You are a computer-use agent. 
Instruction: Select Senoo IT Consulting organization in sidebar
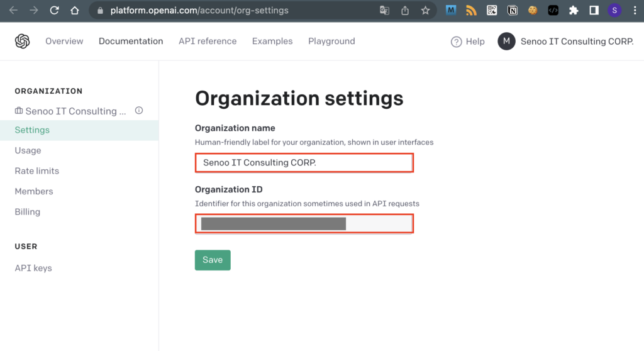pos(75,111)
